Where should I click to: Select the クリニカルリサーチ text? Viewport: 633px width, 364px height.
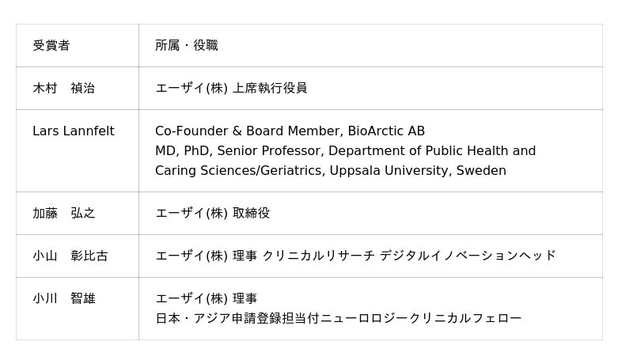tap(318, 256)
